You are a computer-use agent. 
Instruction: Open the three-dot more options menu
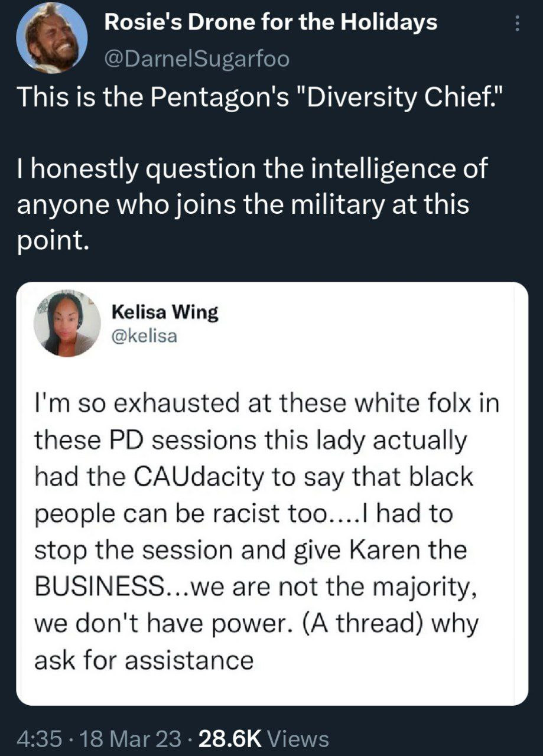(x=517, y=24)
